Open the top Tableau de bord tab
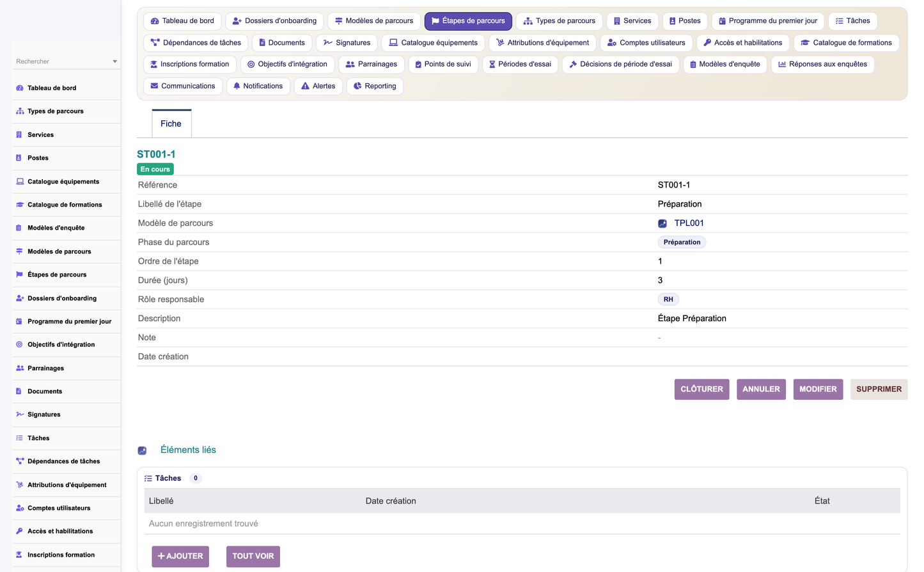This screenshot has width=924, height=572. [x=182, y=21]
